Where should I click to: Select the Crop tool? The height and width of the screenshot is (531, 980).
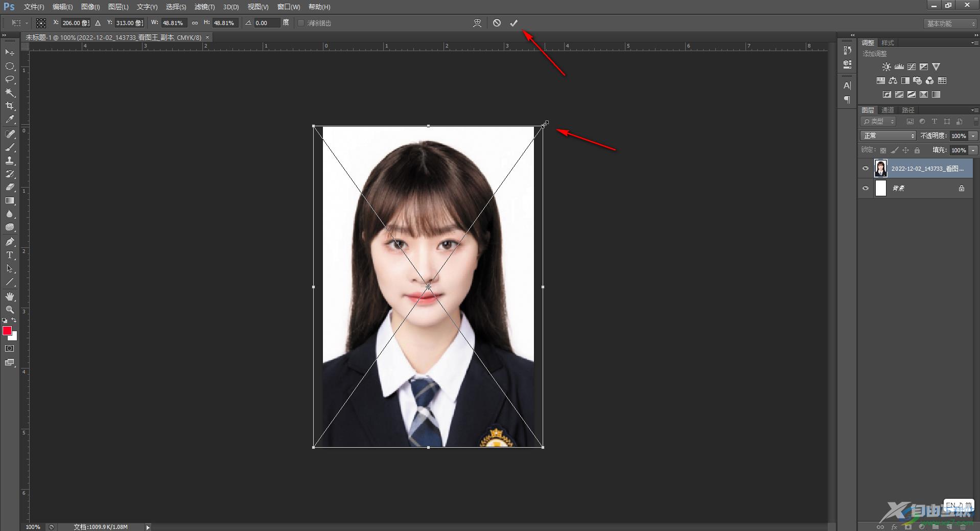pos(10,106)
